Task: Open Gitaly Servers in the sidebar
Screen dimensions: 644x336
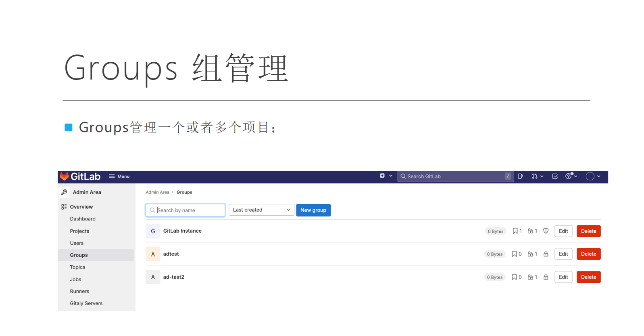Action: pos(86,303)
